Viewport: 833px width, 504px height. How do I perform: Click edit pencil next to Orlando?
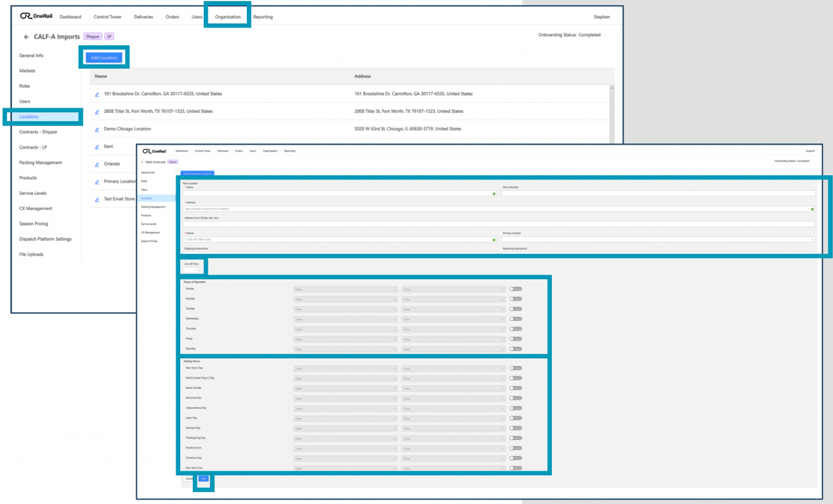[97, 165]
